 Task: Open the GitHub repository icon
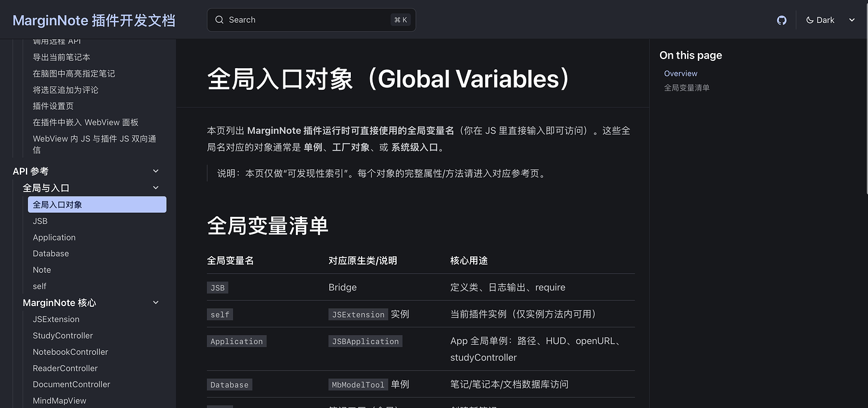pos(782,20)
